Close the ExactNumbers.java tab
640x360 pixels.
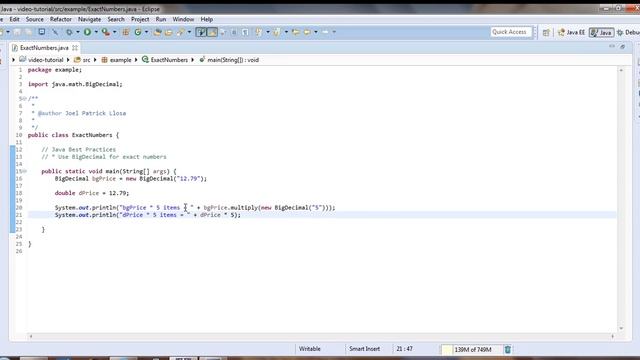pos(75,48)
